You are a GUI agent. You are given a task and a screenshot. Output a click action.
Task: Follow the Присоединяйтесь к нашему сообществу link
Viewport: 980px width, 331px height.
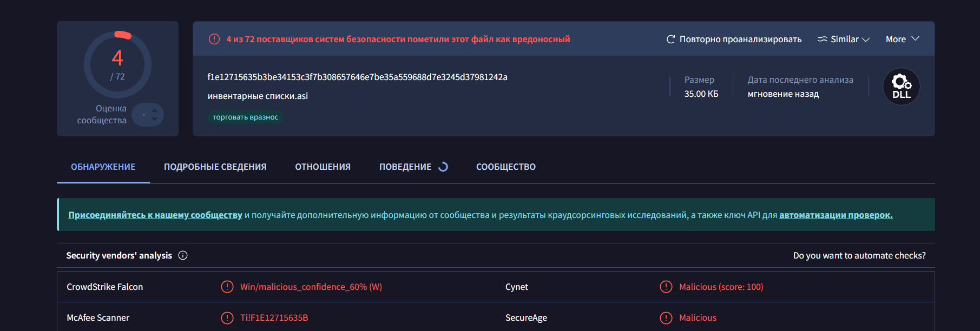pos(155,215)
